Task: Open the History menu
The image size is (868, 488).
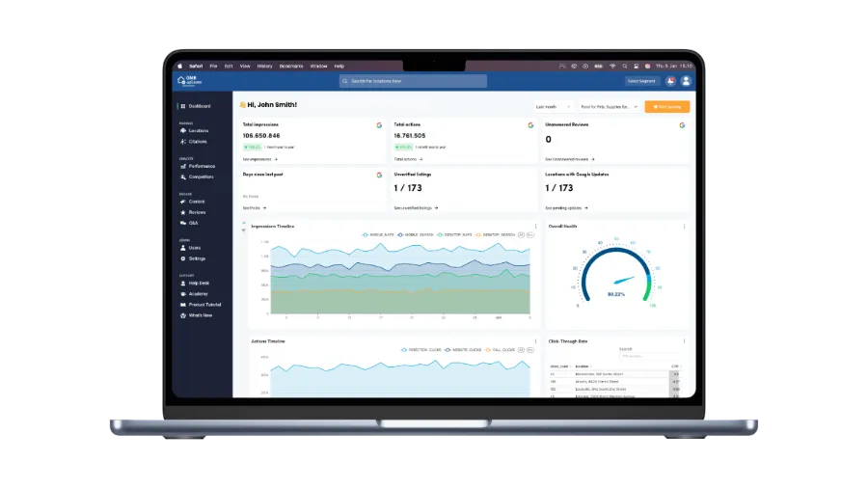Action: [264, 66]
